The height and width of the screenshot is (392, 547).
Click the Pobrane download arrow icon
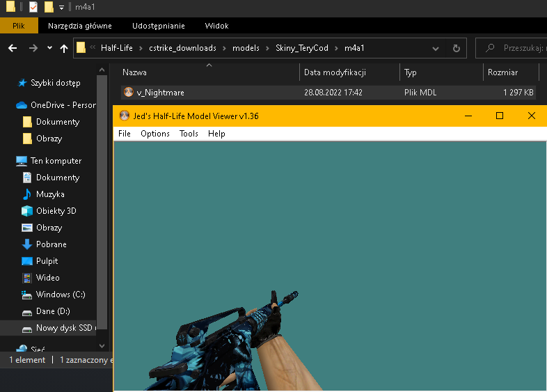coord(27,244)
